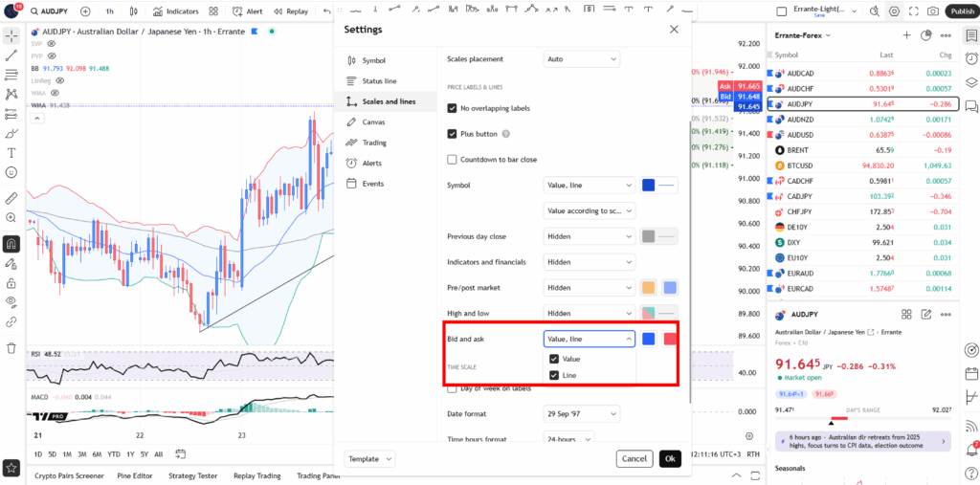Screen dimensions: 980x485
Task: Uncheck Line in Bid and ask dropdown
Action: tap(554, 376)
